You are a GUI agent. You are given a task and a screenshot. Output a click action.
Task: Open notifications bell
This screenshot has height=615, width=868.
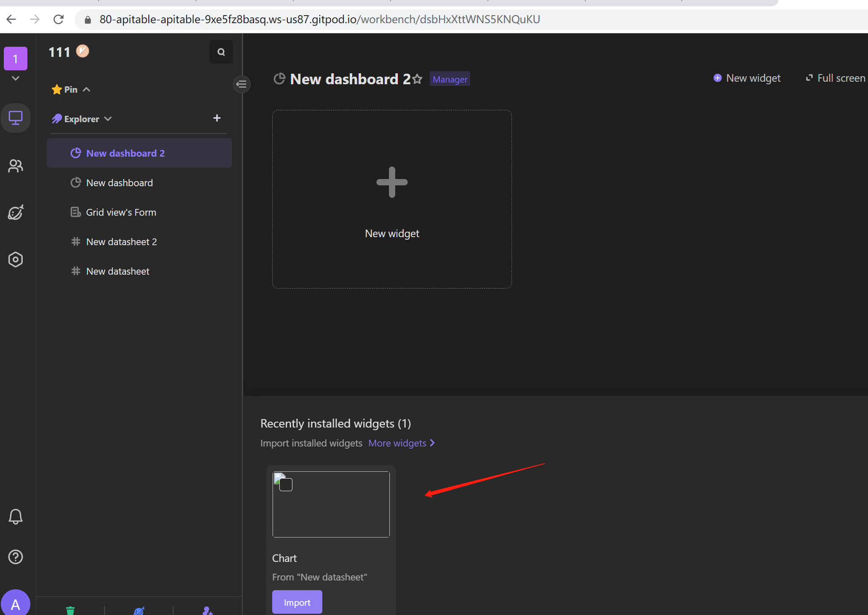coord(16,516)
